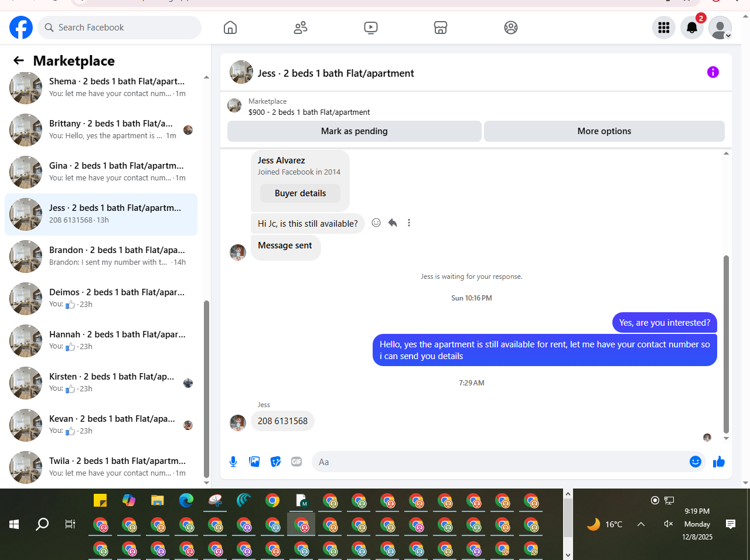Click the Jess Alvarez name in buyer card

(x=281, y=161)
